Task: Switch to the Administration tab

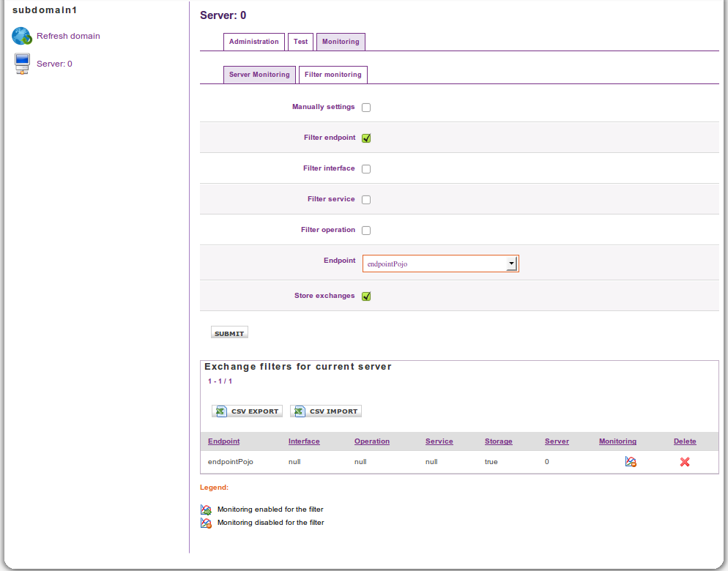Action: point(253,42)
